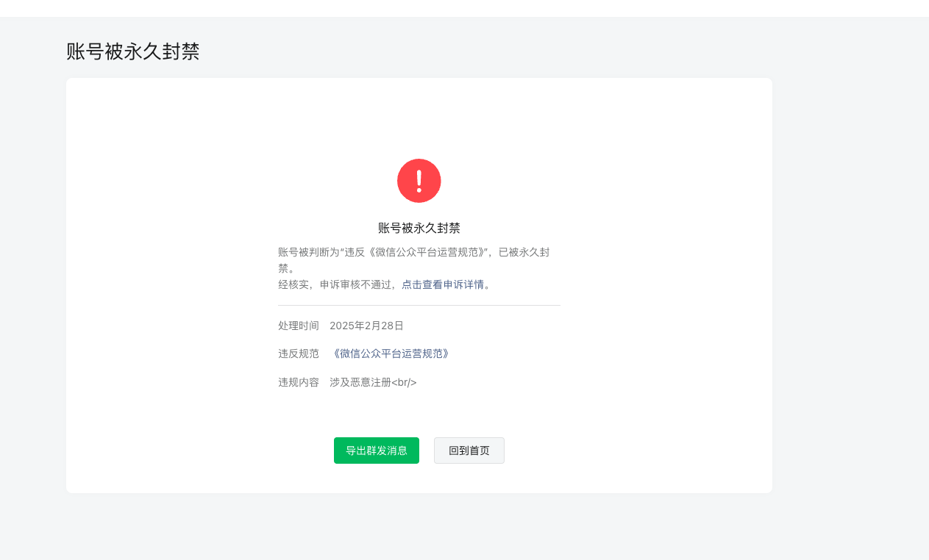This screenshot has width=929, height=560.
Task: Open the 《微信公众平台运营规范》 link beside 违反规范
Action: point(391,353)
